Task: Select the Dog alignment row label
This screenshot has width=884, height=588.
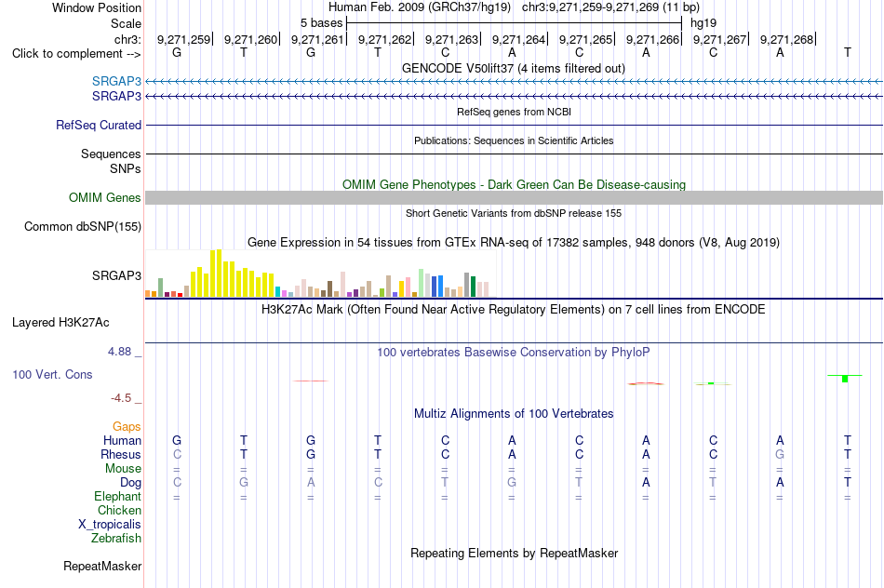Action: click(x=131, y=483)
